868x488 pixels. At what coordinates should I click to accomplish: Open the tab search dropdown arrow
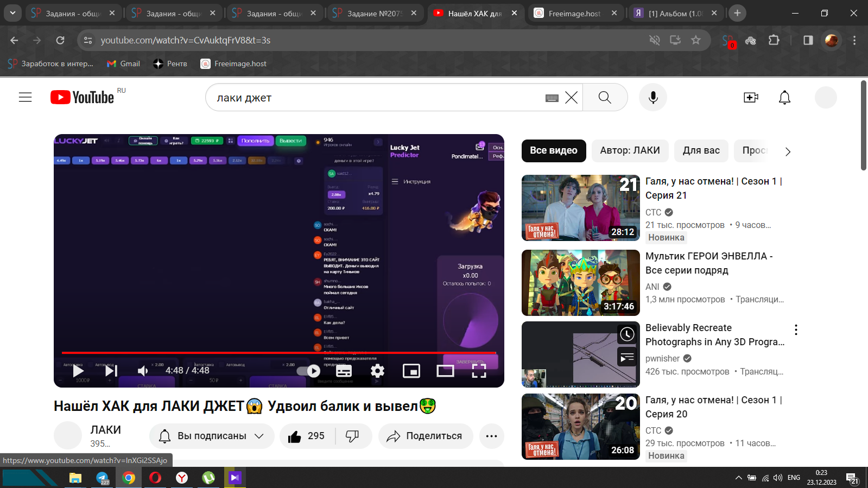[x=12, y=13]
